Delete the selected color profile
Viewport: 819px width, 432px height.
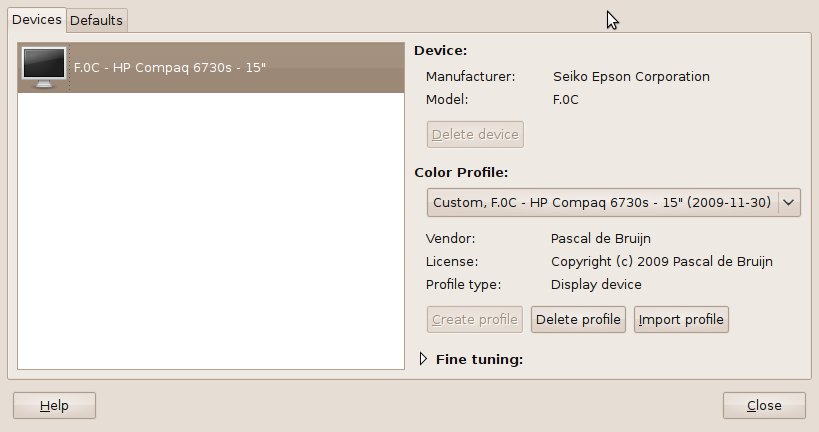pyautogui.click(x=578, y=320)
